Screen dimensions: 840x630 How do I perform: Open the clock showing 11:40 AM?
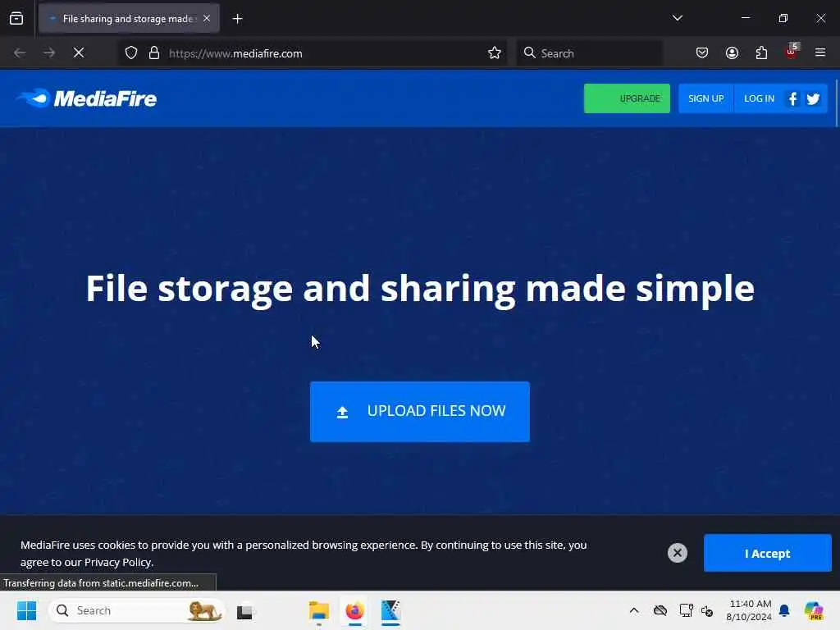[x=749, y=610]
